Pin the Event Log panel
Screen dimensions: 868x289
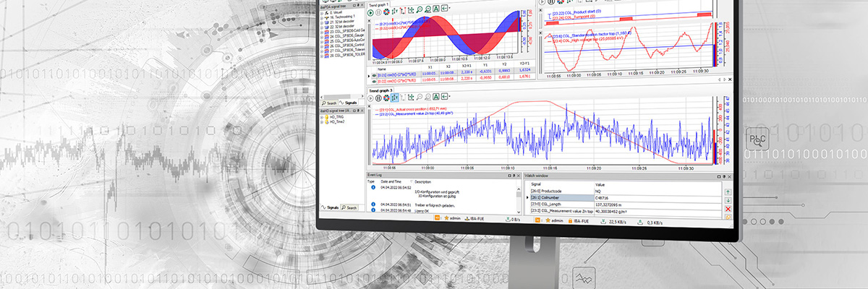click(514, 176)
